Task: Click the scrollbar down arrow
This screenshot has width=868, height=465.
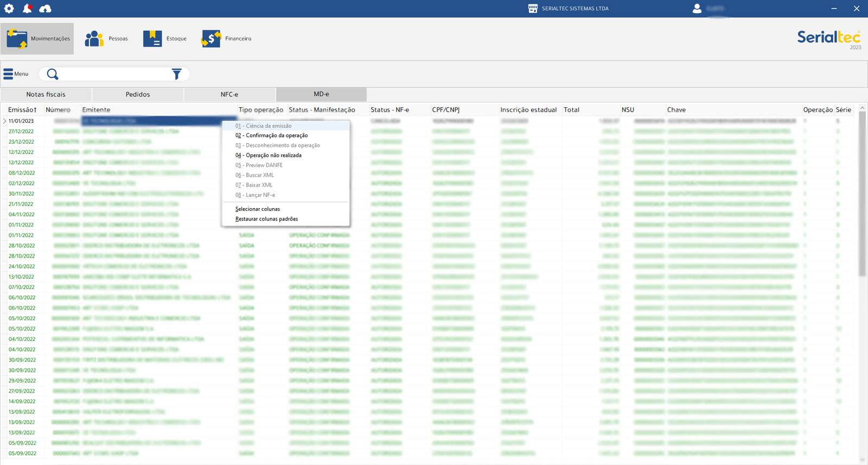Action: coord(863,461)
